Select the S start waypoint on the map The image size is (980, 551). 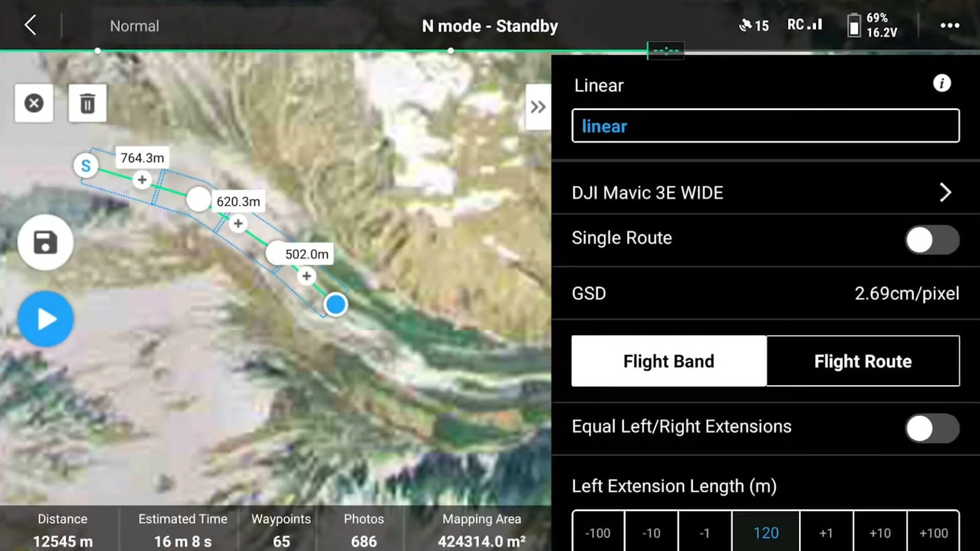(86, 166)
